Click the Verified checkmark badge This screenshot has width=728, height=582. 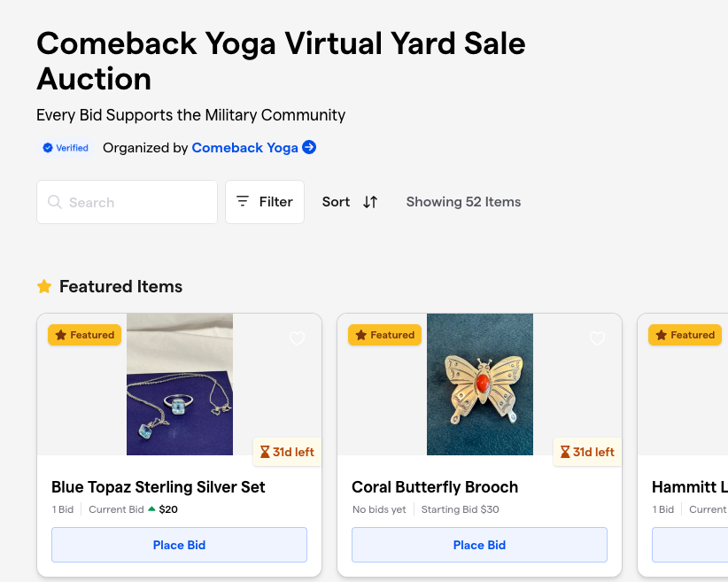point(66,148)
